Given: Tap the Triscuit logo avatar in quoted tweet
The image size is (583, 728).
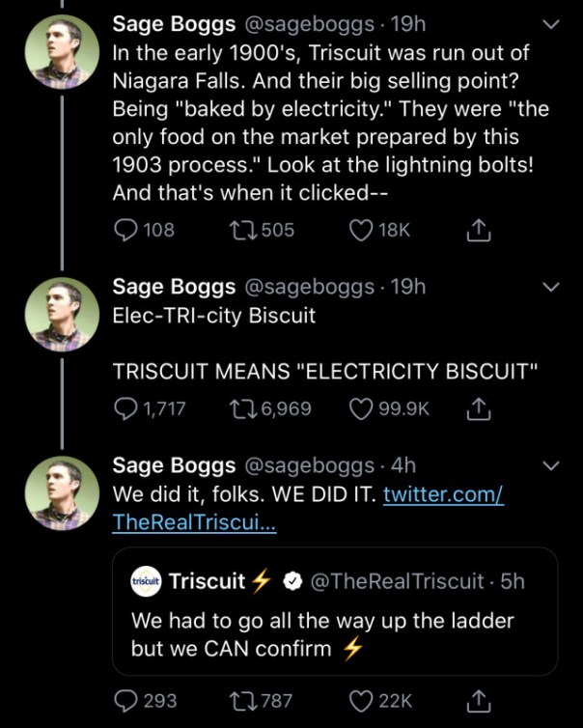Looking at the screenshot, I should (x=145, y=582).
